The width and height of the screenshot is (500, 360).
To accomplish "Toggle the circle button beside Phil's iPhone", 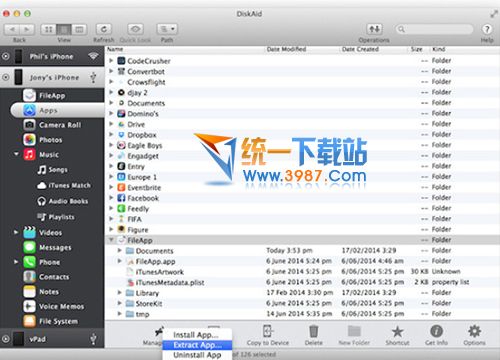I will (x=6, y=56).
